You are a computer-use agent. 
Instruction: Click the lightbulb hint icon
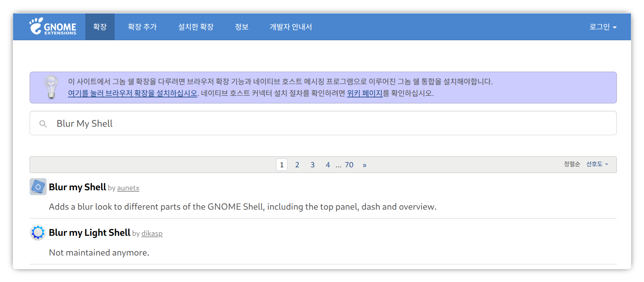tap(51, 87)
